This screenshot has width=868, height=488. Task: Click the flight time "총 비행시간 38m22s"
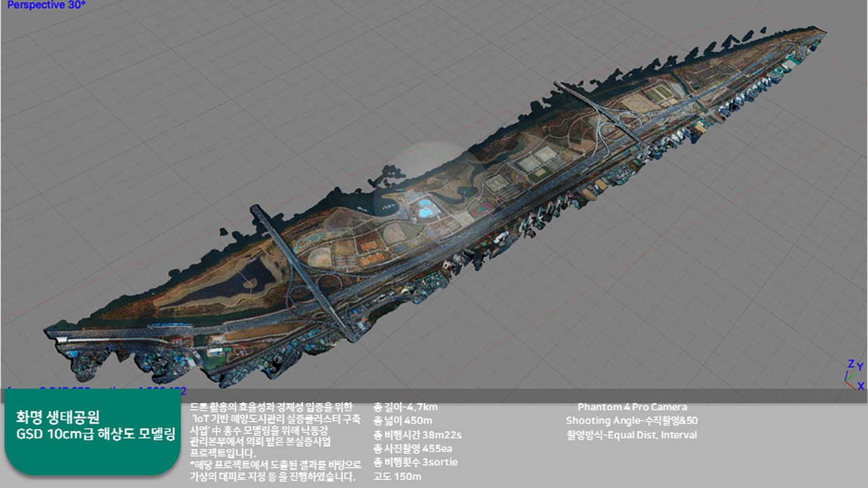(x=417, y=434)
